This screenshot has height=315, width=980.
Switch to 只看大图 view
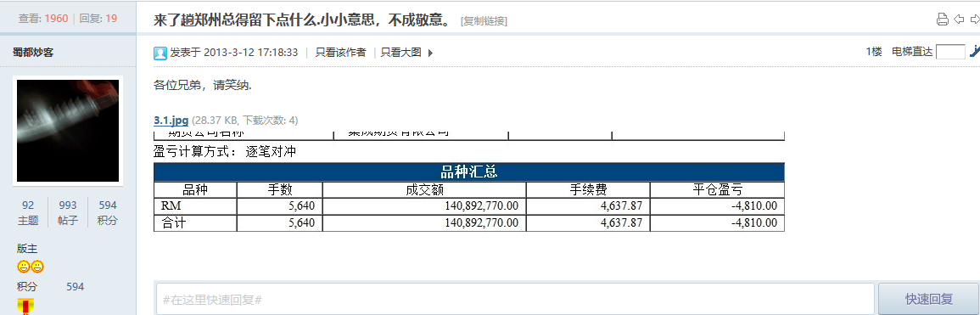(x=401, y=53)
